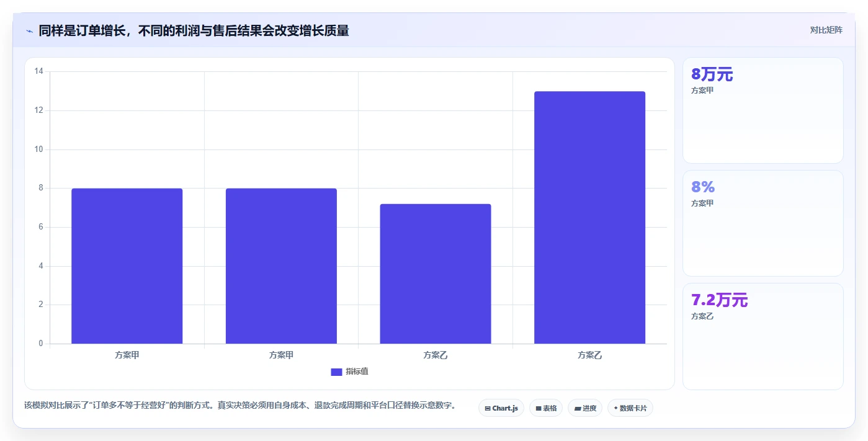This screenshot has height=441, width=868.
Task: Click the 方案乙 bar valued at 7.2
Action: click(436, 274)
